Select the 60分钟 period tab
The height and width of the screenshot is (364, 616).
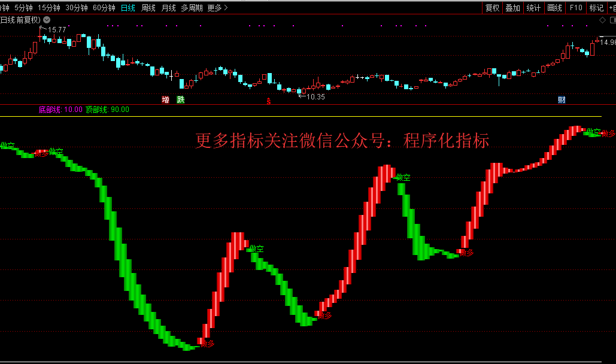104,8
